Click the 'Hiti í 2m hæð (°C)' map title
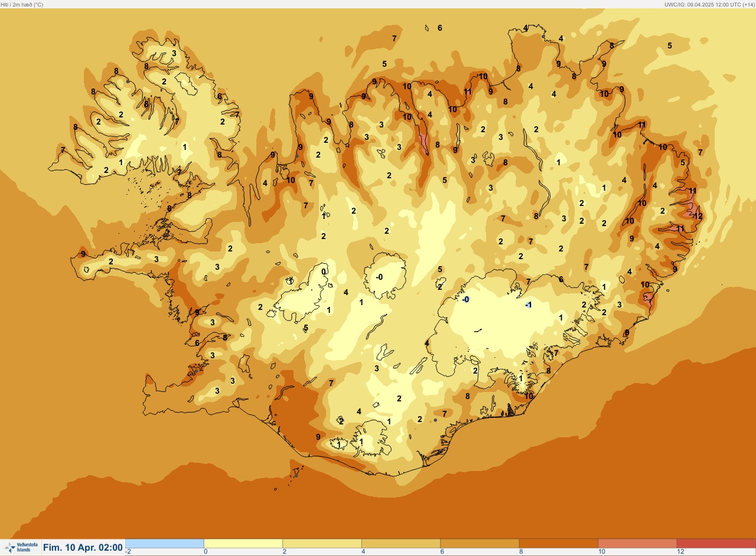Viewport: 756px width, 556px height. 22,4
